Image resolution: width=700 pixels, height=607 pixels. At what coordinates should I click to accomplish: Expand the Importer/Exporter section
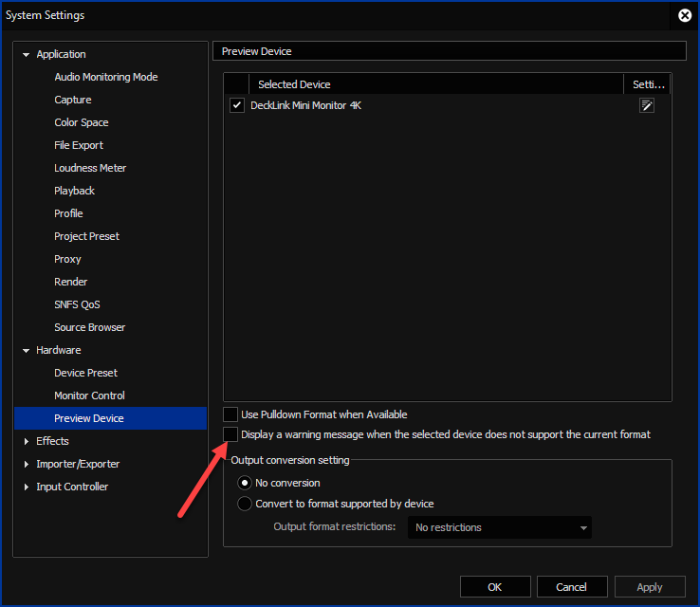coord(27,464)
